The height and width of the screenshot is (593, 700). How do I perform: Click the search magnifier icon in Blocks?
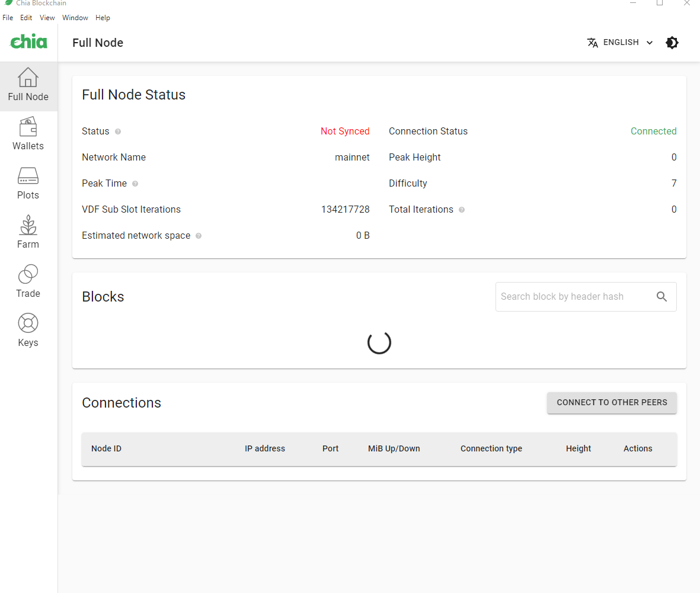(x=661, y=296)
